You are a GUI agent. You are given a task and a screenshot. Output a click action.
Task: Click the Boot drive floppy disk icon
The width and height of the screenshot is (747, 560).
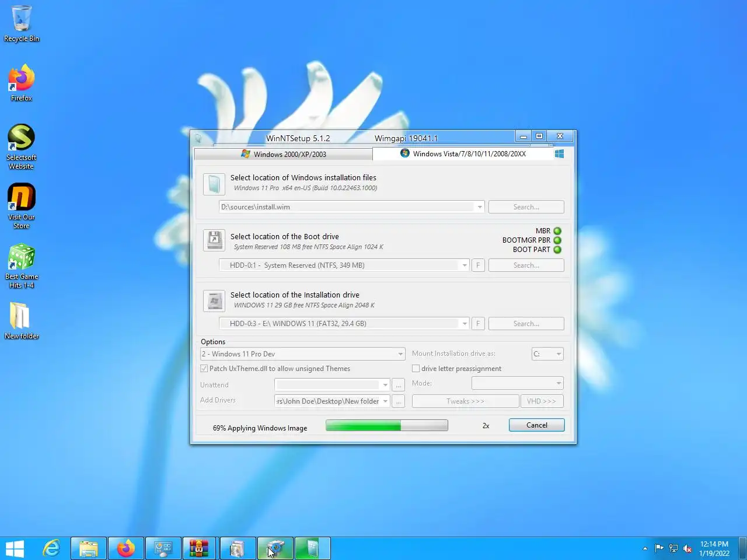(214, 240)
